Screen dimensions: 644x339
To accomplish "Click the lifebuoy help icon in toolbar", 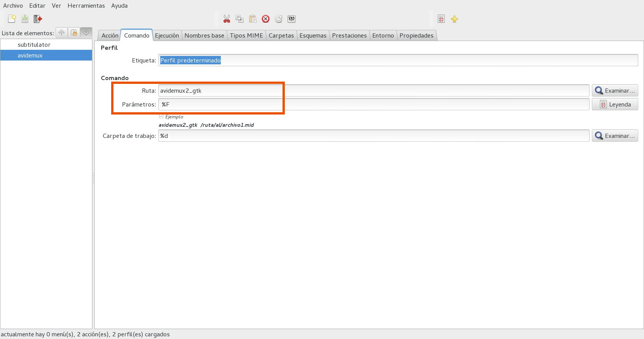I will click(441, 19).
